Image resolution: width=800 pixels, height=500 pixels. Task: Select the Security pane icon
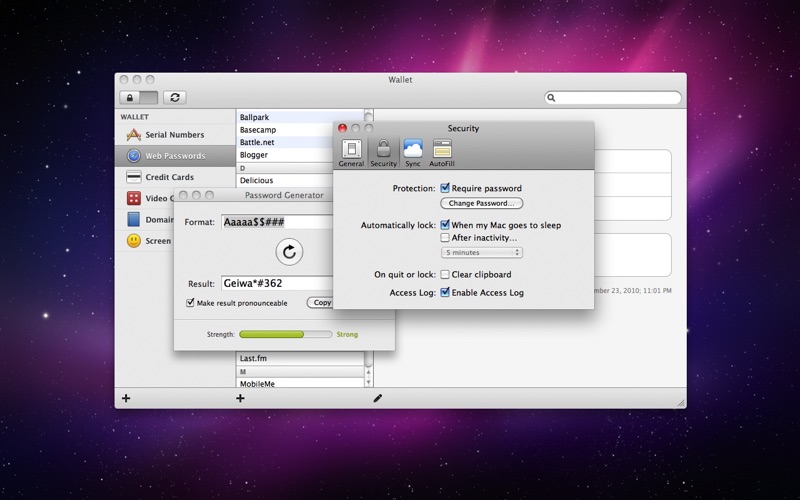(383, 152)
